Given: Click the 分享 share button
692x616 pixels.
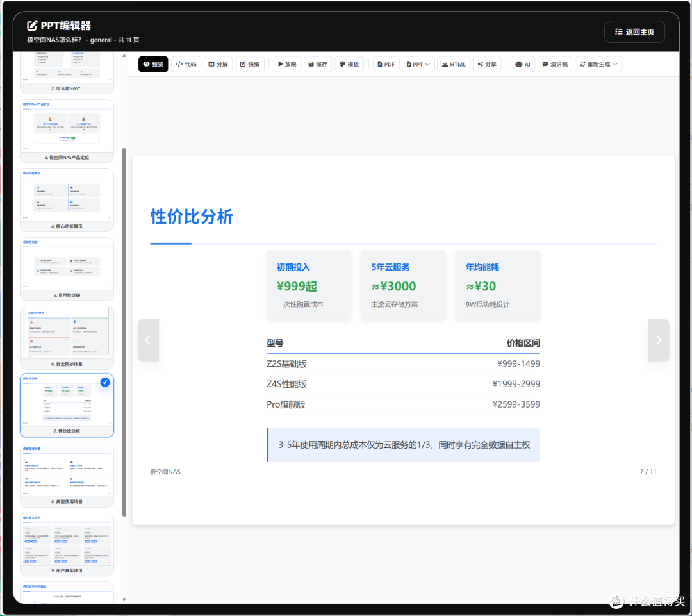Looking at the screenshot, I should click(x=487, y=64).
